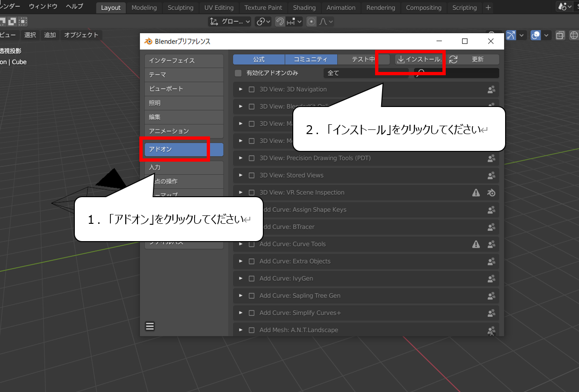Viewport: 579px width, 392px height.
Task: Click the community icon on Assign Shape Keys row
Action: coord(491,210)
